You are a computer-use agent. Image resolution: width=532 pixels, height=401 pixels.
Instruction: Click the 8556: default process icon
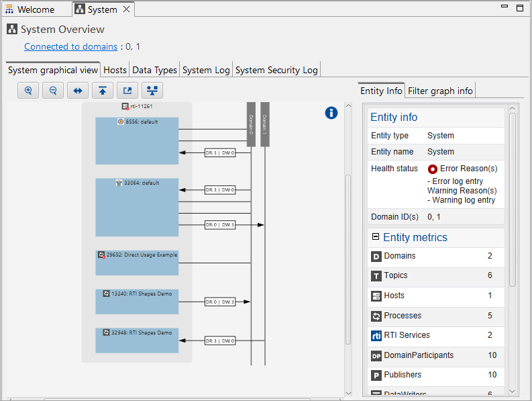[121, 122]
